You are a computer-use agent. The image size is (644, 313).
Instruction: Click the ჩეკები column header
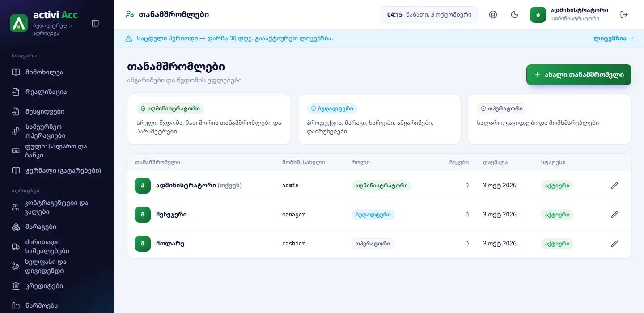[459, 162]
